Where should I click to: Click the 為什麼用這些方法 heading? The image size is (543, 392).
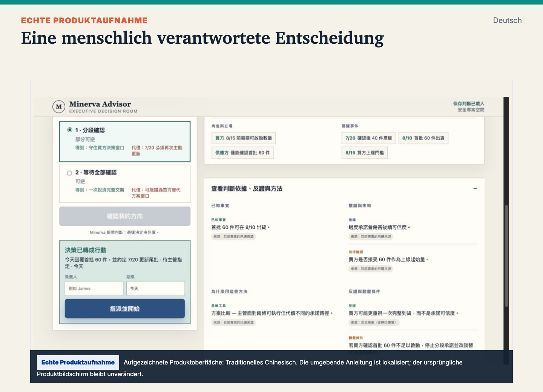tap(229, 292)
